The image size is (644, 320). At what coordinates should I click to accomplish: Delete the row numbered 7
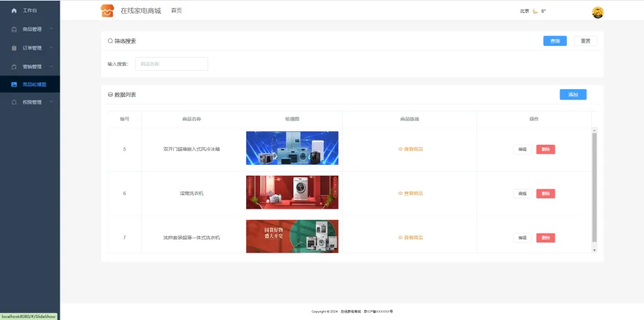tap(545, 238)
